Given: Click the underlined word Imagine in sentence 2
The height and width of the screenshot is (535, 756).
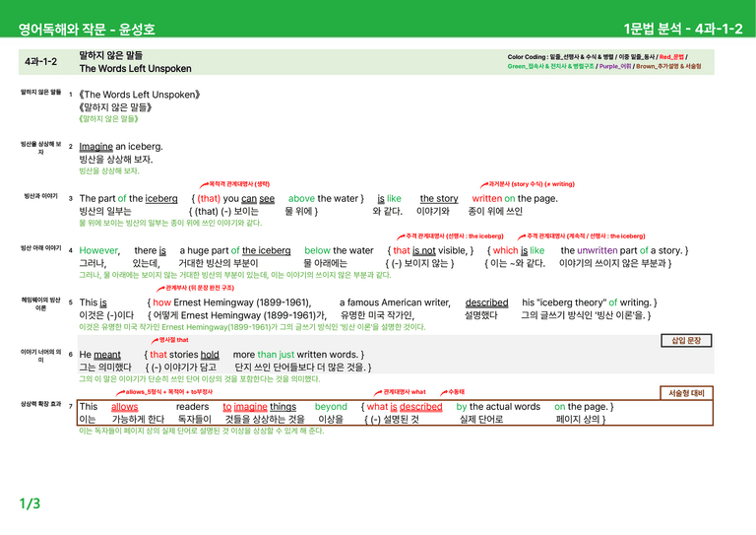Looking at the screenshot, I should pos(95,147).
